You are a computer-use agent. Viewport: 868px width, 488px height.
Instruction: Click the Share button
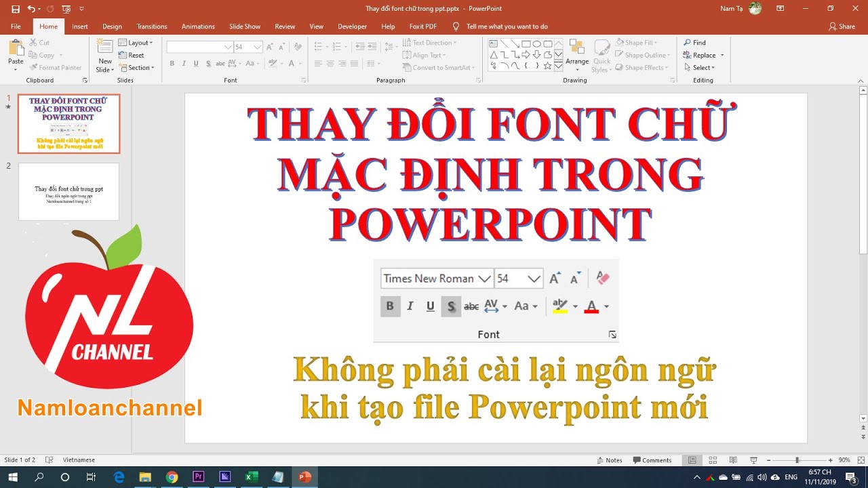(842, 26)
